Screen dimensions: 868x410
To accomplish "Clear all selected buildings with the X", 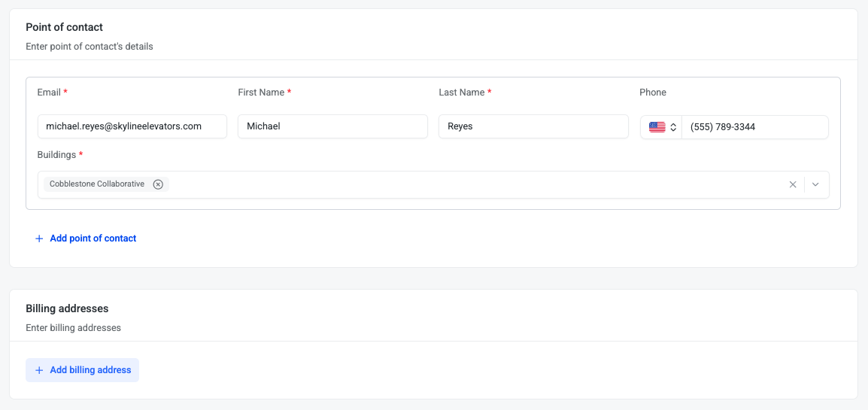I will click(793, 184).
